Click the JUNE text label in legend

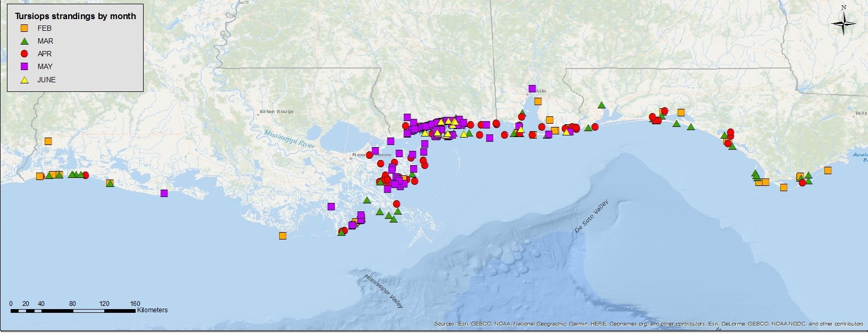46,80
